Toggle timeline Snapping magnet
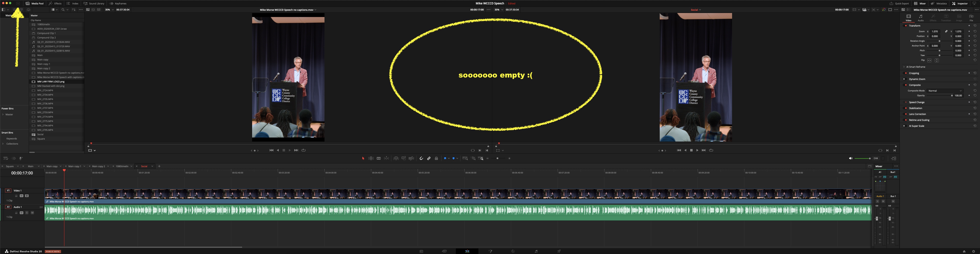Image resolution: width=980 pixels, height=254 pixels. (421, 159)
